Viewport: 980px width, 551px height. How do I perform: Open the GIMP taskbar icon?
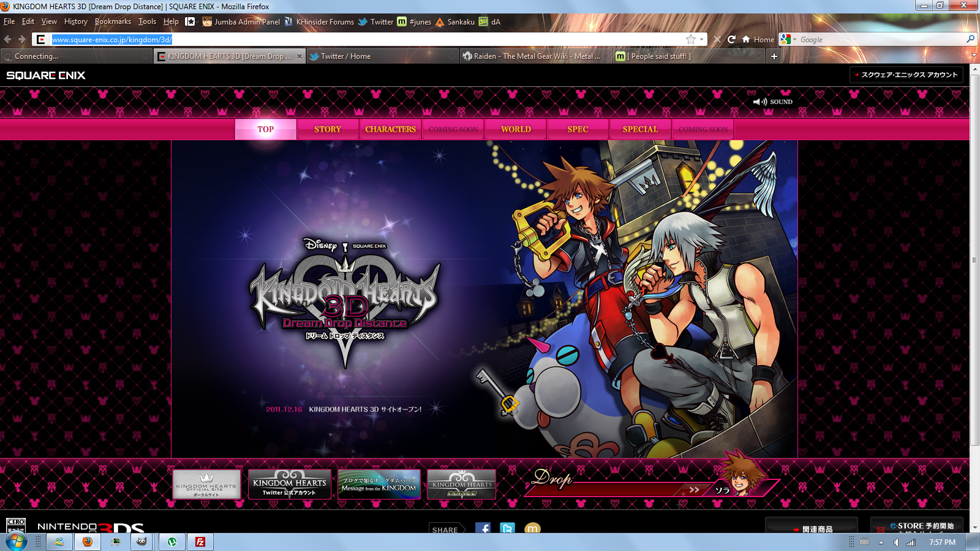point(141,542)
